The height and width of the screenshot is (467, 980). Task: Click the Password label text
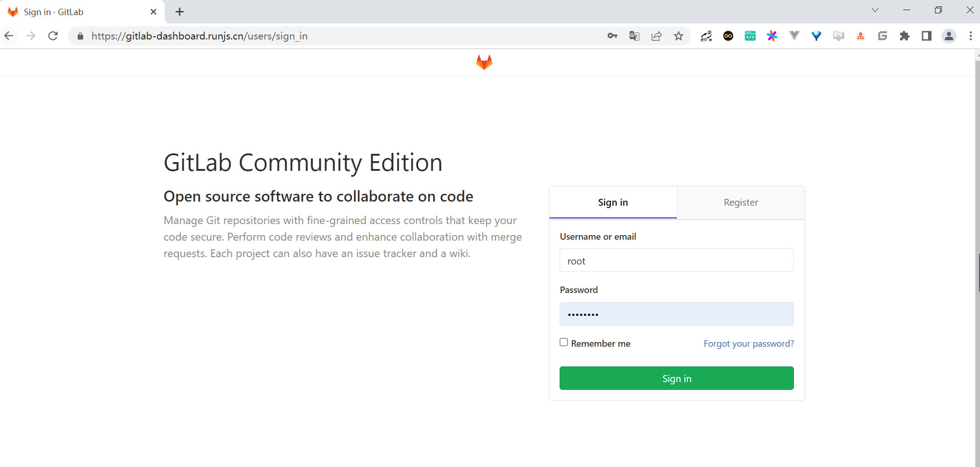[579, 290]
